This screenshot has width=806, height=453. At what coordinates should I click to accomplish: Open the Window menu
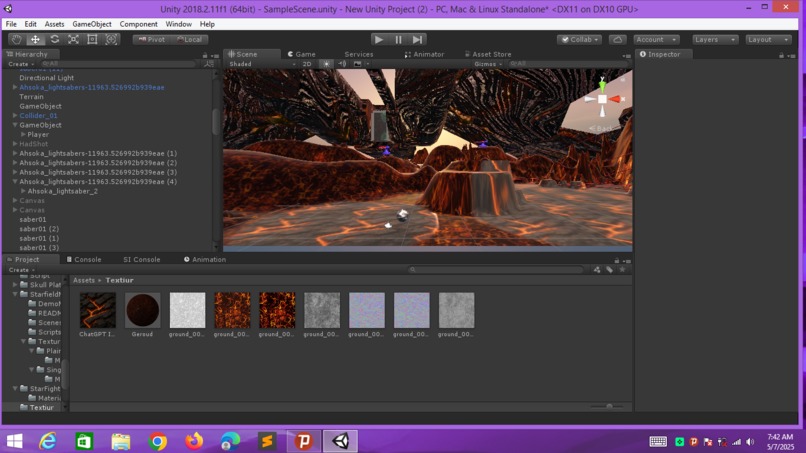point(178,24)
